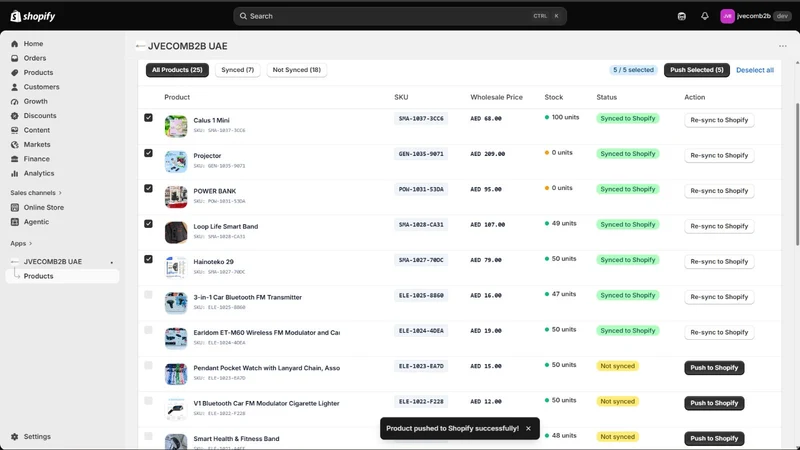Push Pendant Pocket Watch to Shopify

coord(714,368)
